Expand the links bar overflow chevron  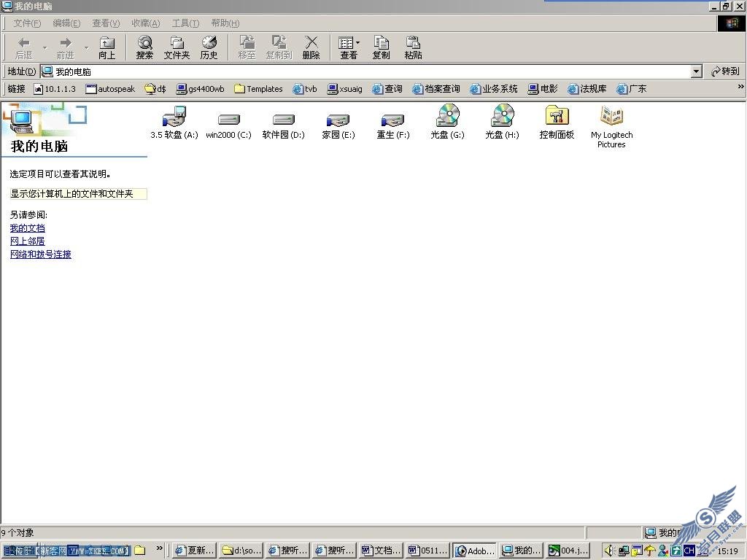tap(740, 87)
